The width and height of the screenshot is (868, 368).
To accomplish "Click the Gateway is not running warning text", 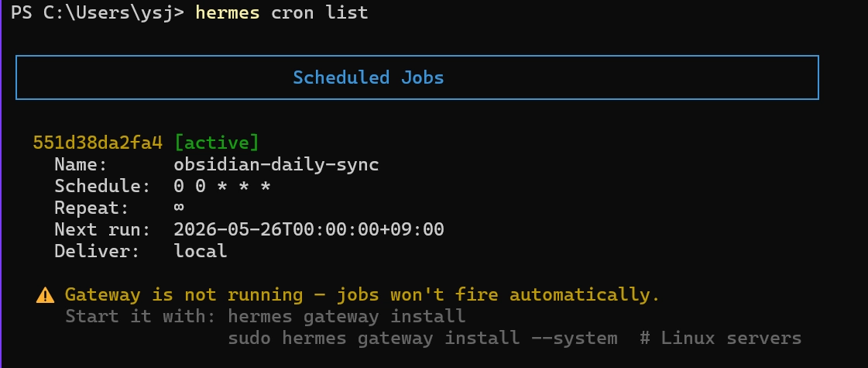I will coord(362,295).
